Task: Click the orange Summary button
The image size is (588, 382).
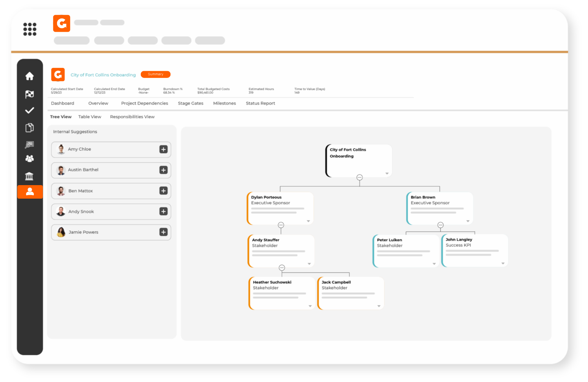Action: click(156, 74)
